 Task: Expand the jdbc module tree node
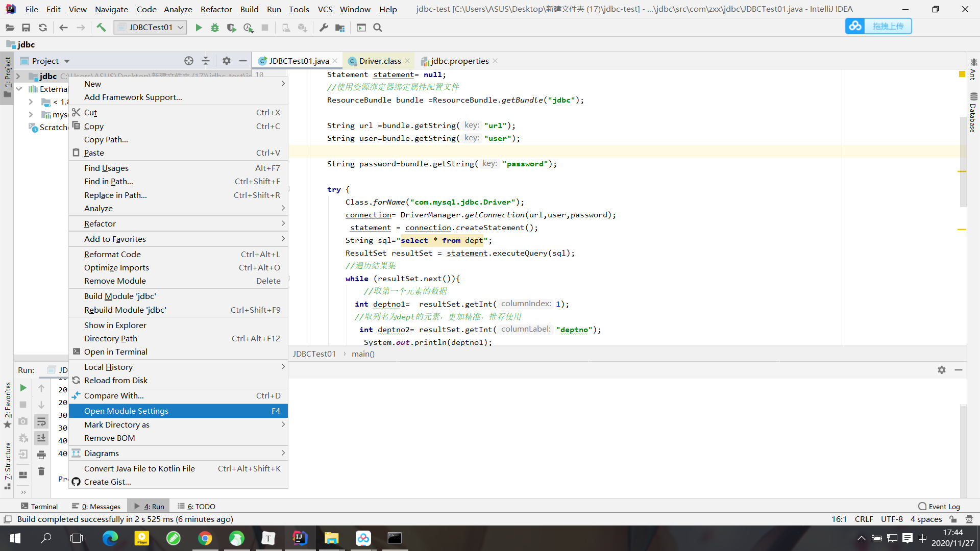[18, 76]
